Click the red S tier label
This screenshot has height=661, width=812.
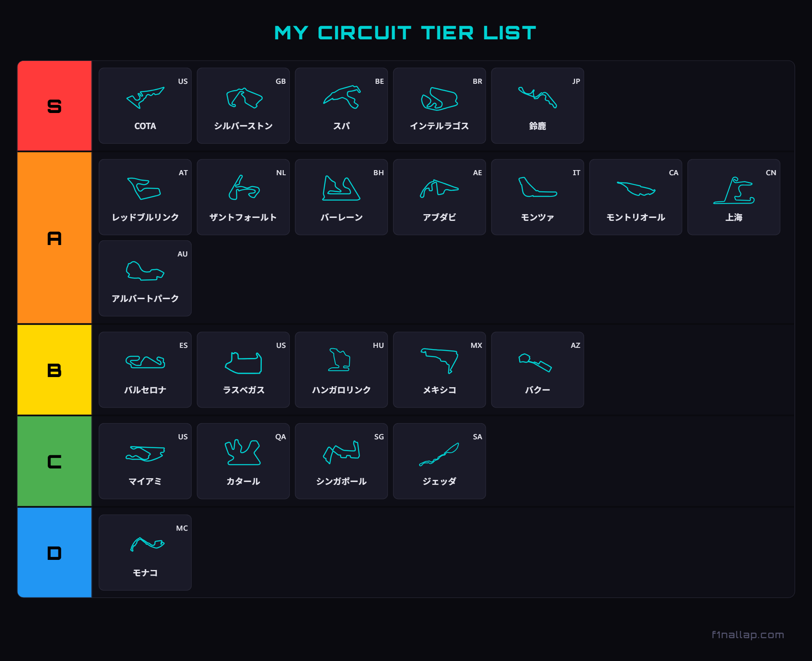55,106
